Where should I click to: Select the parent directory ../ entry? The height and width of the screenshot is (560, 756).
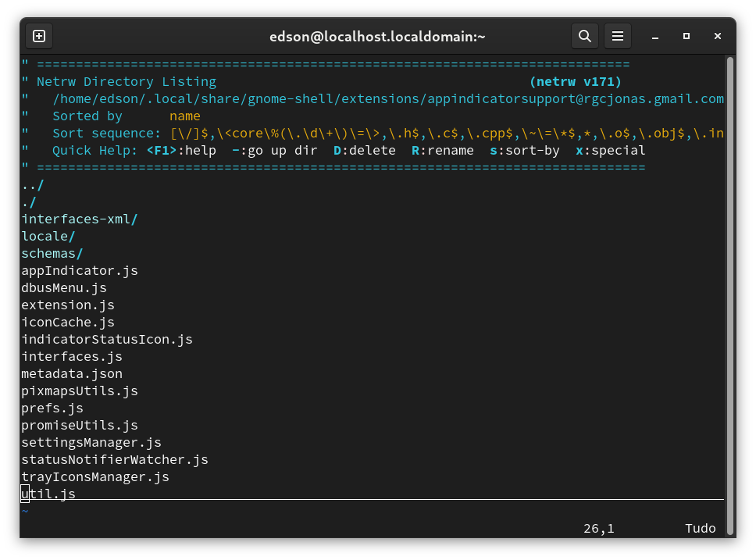(x=33, y=185)
